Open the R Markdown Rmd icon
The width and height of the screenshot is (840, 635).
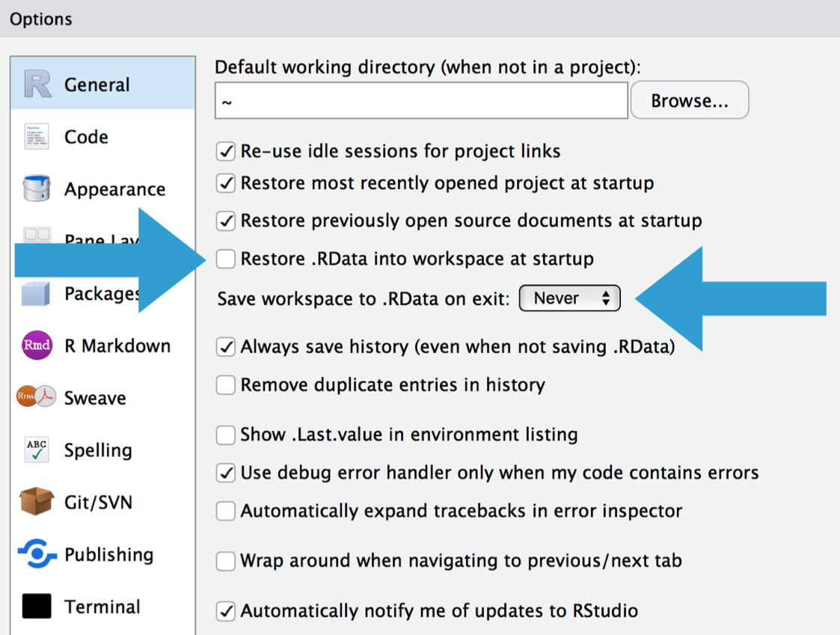pyautogui.click(x=37, y=345)
